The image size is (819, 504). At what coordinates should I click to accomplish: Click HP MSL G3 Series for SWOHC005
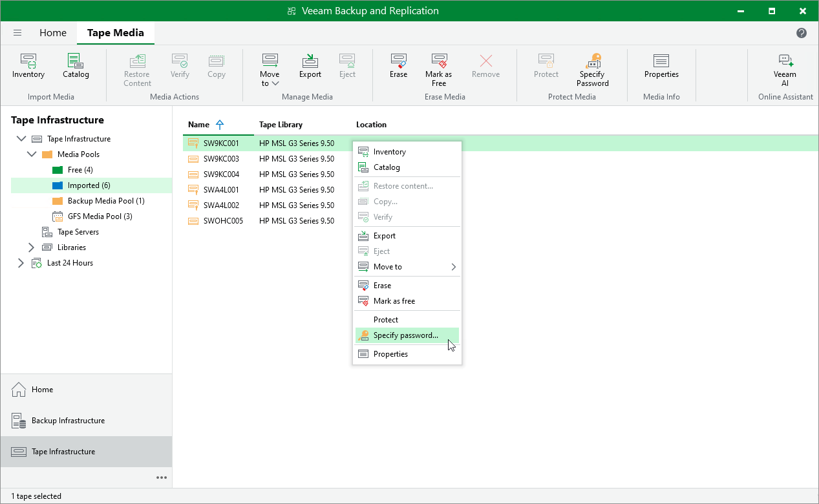tap(297, 221)
